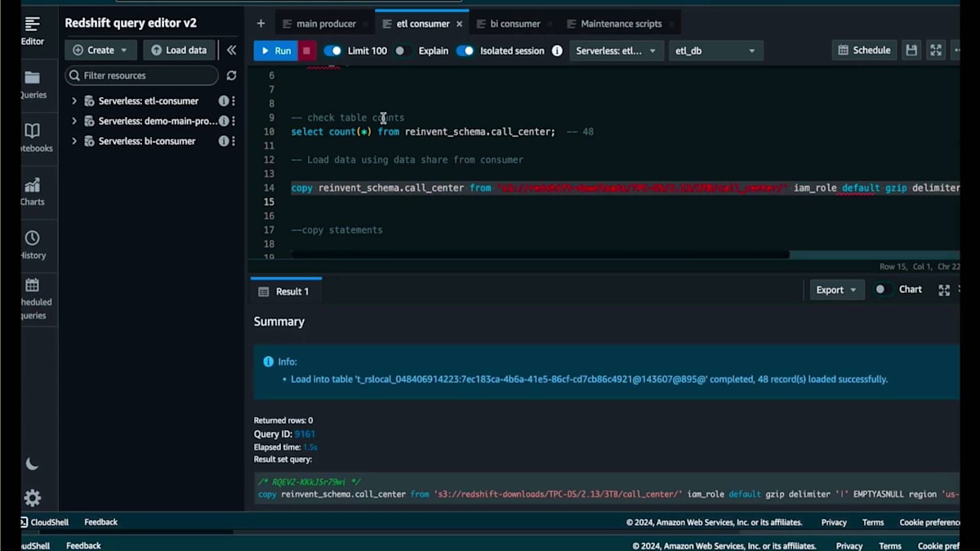Viewport: 980px width, 551px height.
Task: Open the Queries folder in the sidebar
Action: coord(33,84)
